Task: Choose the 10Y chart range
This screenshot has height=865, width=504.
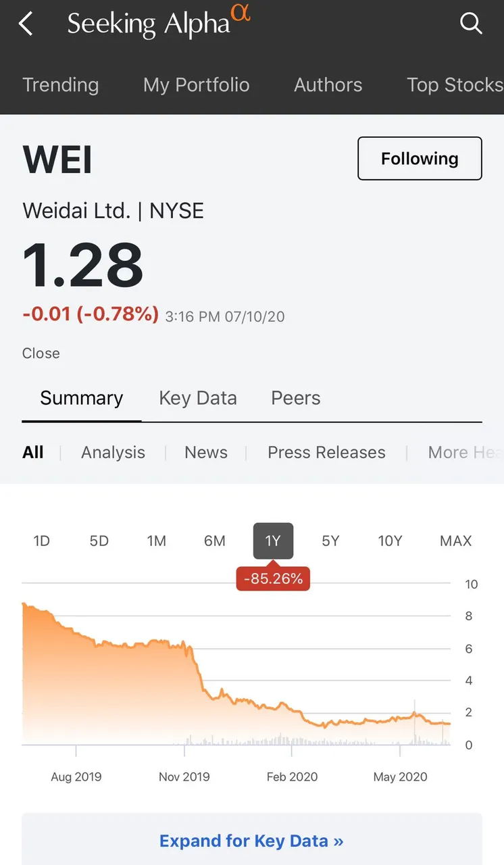Action: [x=390, y=541]
